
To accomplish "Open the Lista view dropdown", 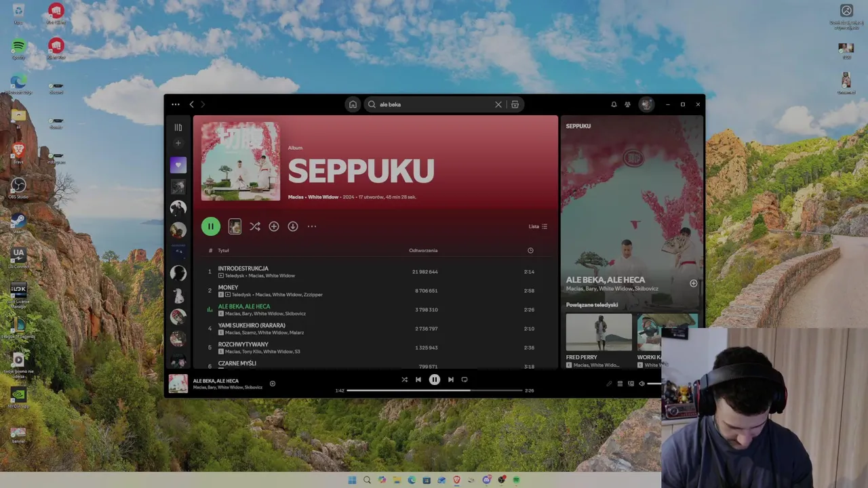I will coord(538,226).
